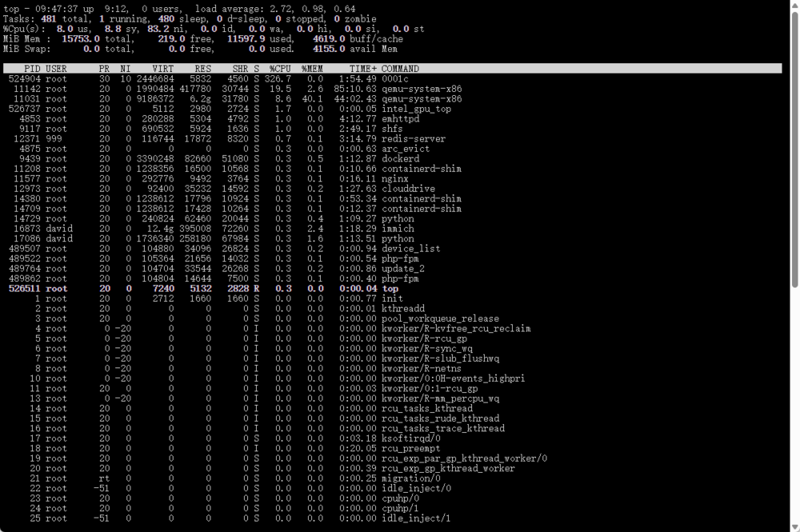Select the PID column header
This screenshot has height=532, width=800.
32,68
